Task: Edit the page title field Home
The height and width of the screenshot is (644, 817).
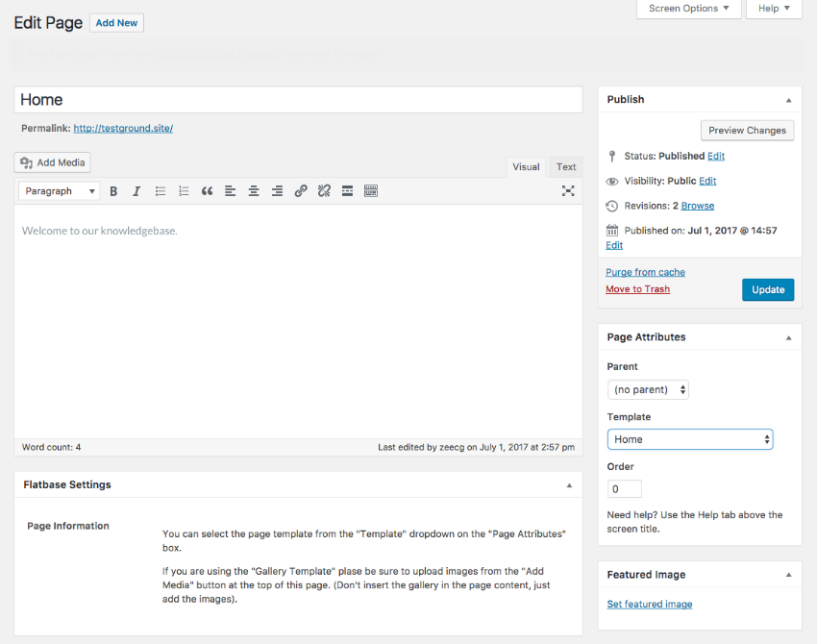Action: [x=298, y=100]
